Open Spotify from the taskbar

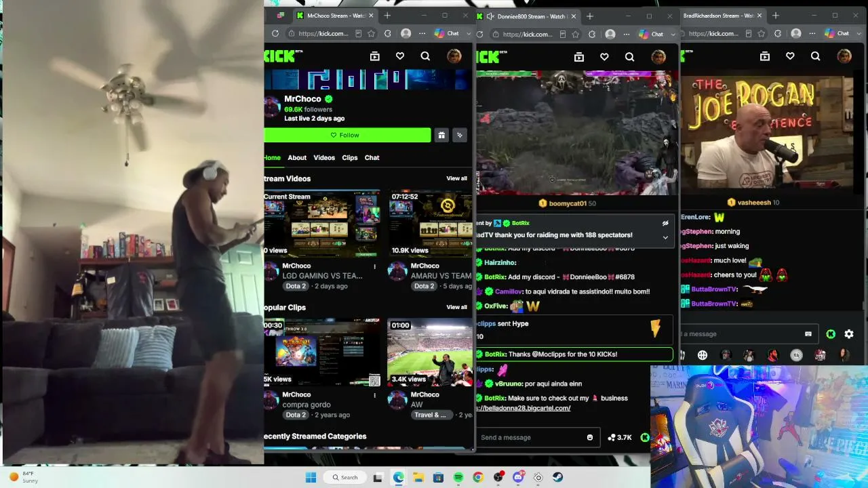pos(458,477)
